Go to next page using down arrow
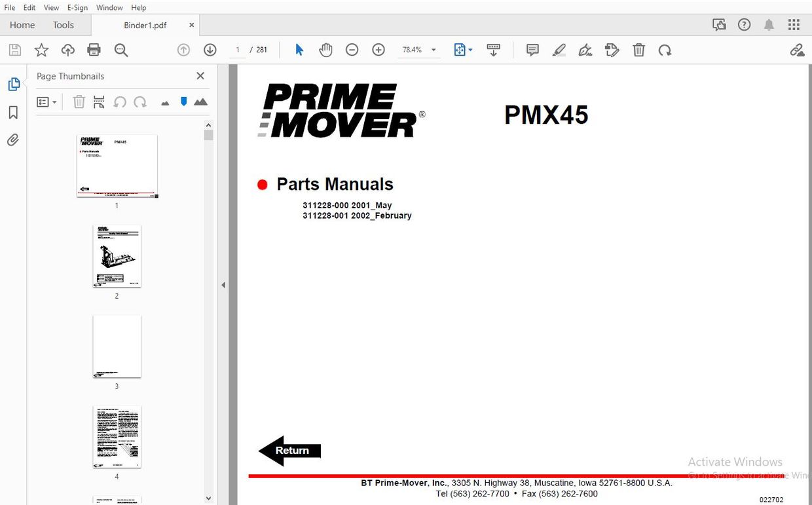812x505 pixels. (x=210, y=49)
